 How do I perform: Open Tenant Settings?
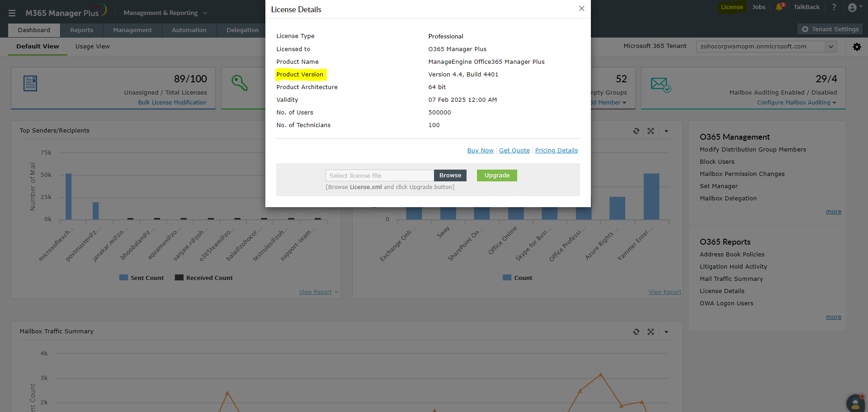point(830,29)
